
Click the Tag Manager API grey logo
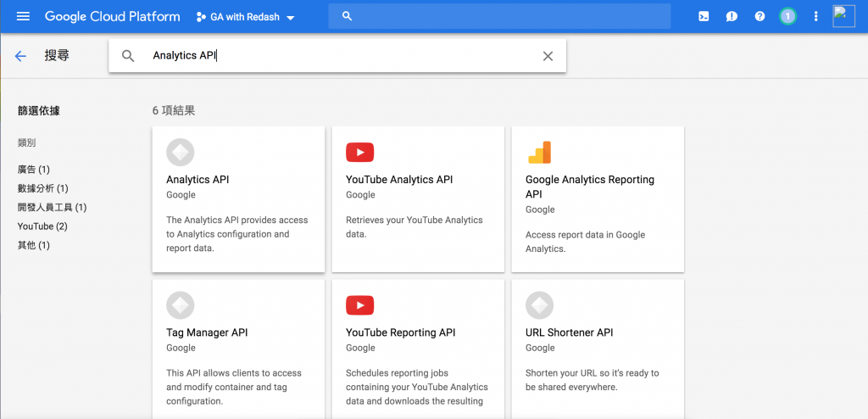[180, 305]
